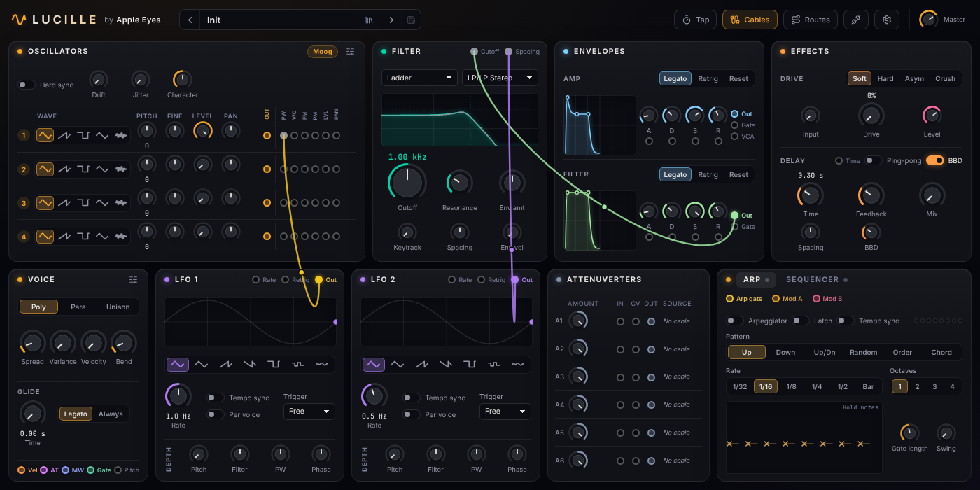Go to previous preset arrow
The width and height of the screenshot is (980, 490).
190,20
